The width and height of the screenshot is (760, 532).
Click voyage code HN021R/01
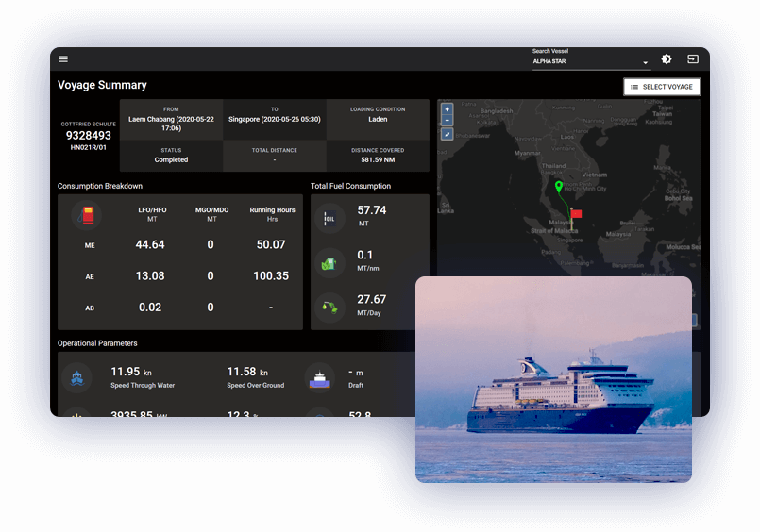pyautogui.click(x=88, y=148)
